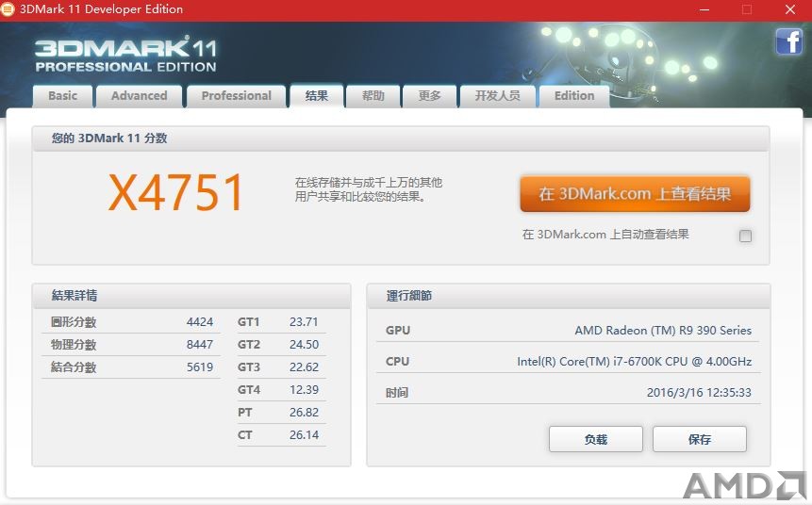Open the Advanced tab

click(139, 96)
